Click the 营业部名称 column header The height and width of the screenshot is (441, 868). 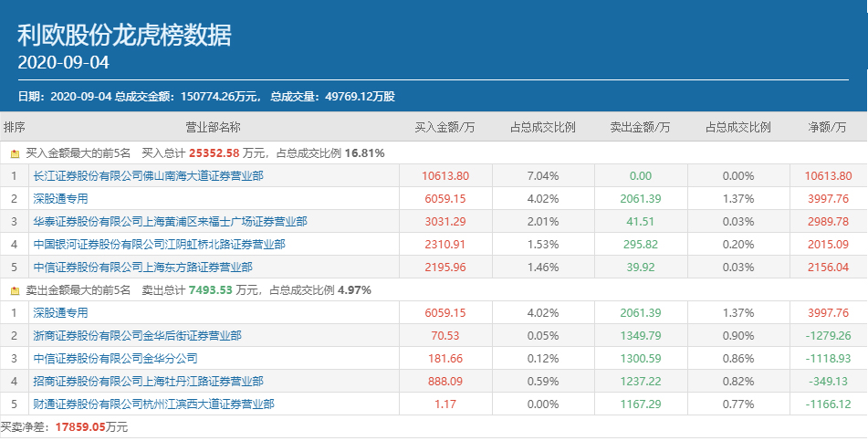214,127
